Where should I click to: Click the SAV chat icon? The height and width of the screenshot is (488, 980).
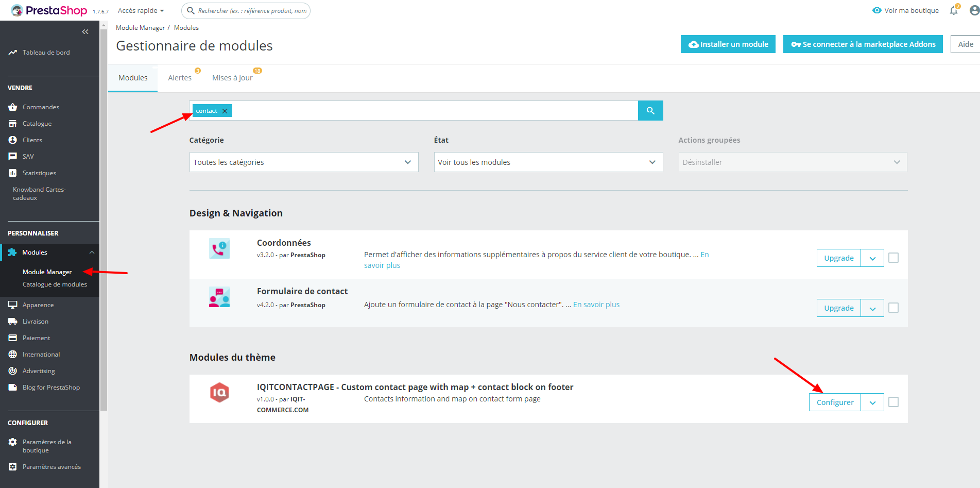coord(13,157)
